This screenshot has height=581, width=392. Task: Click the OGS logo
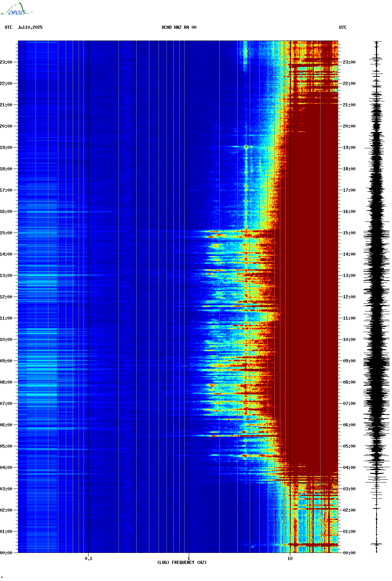(16, 9)
